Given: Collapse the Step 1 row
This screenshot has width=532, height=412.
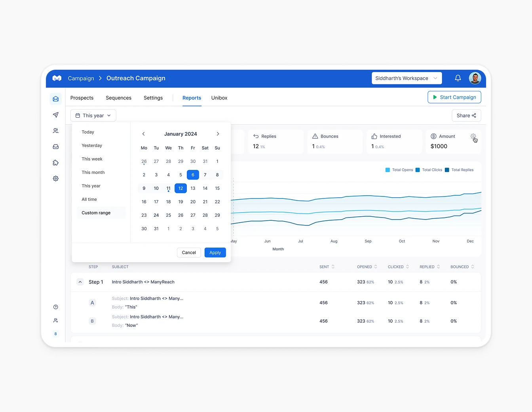Looking at the screenshot, I should click(80, 282).
